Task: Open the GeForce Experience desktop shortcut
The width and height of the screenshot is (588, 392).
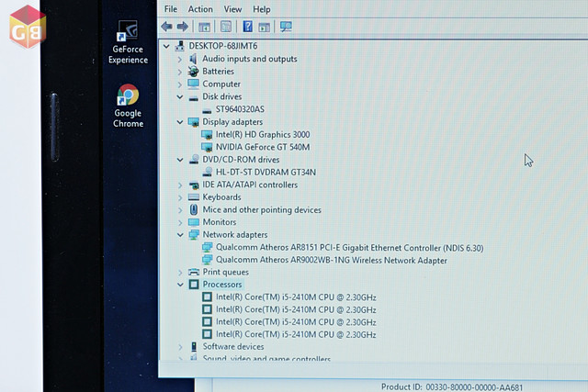Action: 128,42
